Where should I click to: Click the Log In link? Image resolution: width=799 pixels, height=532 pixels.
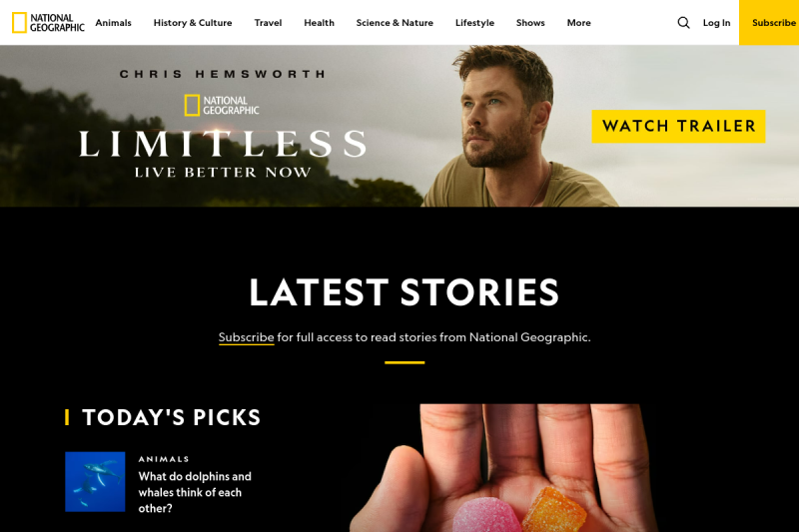coord(716,23)
